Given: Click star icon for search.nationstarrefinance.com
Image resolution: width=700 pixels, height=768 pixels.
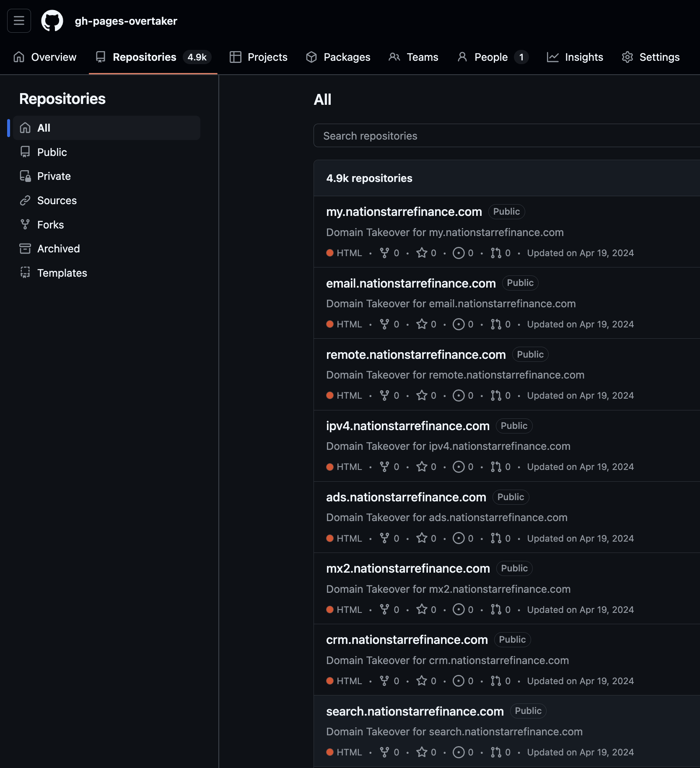Looking at the screenshot, I should (x=422, y=752).
